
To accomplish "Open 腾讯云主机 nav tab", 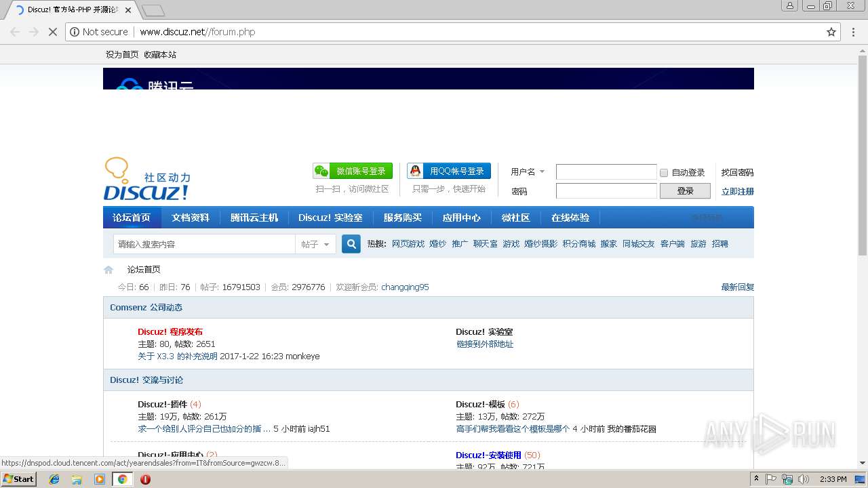I will click(x=254, y=218).
